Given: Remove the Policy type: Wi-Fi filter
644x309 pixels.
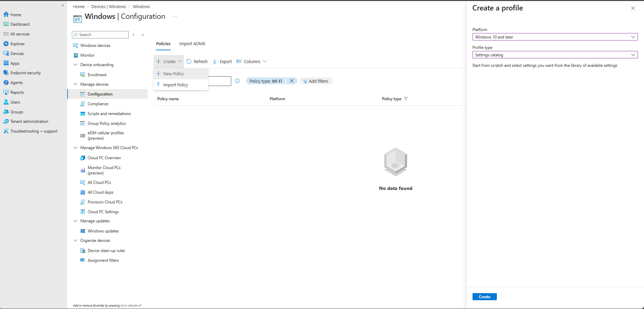Looking at the screenshot, I should 292,81.
